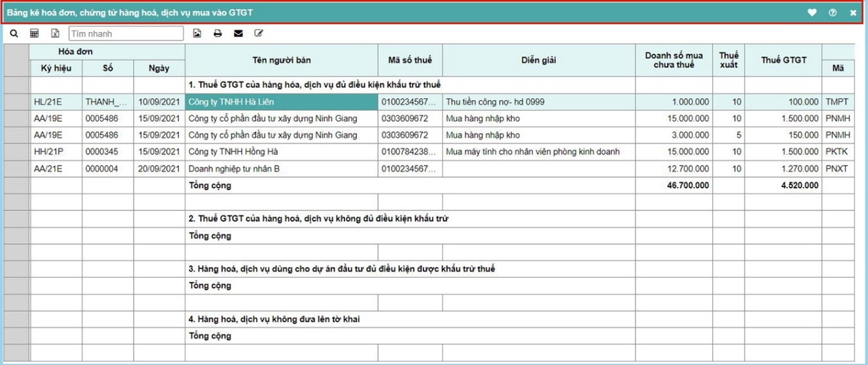This screenshot has height=365, width=868.
Task: Click the 'Ngày' column header
Action: [x=159, y=69]
